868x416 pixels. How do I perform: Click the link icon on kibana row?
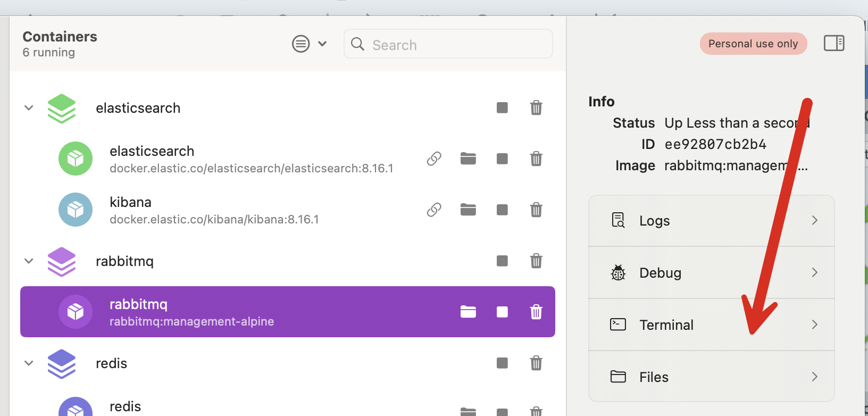[x=434, y=210]
